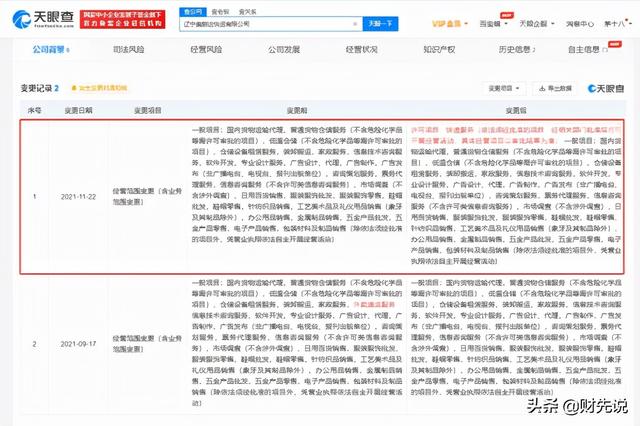640x426 pixels.
Task: Select the 查关系 search tab
Action: (x=247, y=12)
